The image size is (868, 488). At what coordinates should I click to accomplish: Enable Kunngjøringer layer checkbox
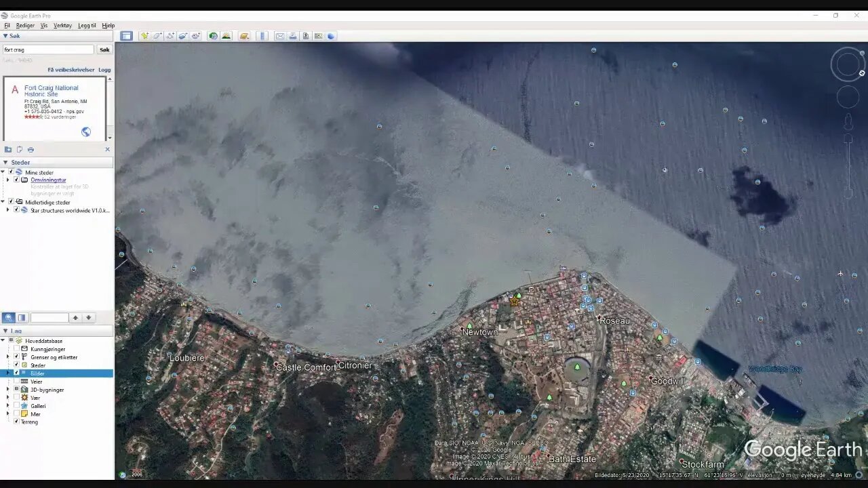pos(16,349)
